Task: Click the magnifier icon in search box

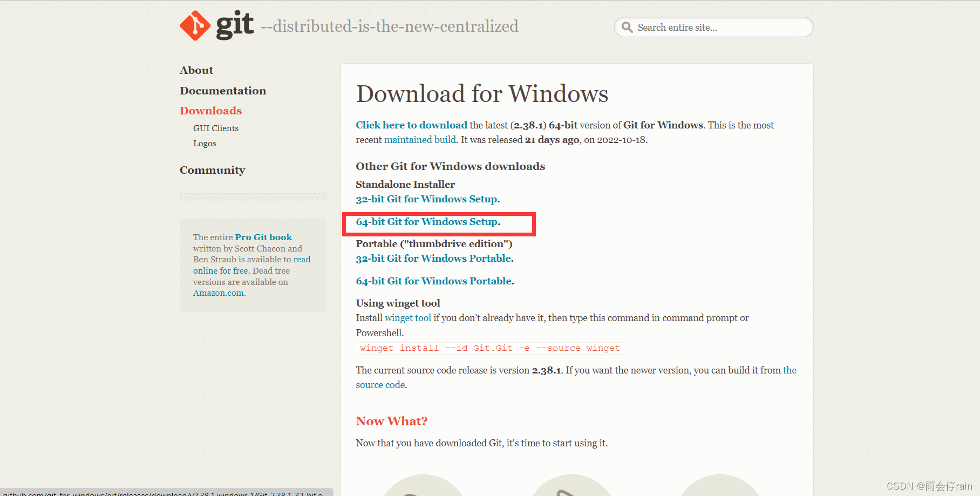Action: point(627,27)
